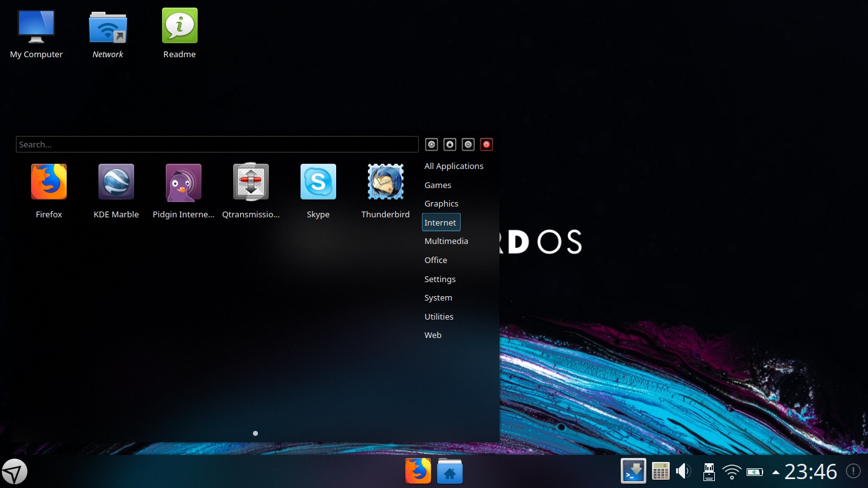Click the battery status tray icon
Viewport: 868px width, 488px height.
coord(755,472)
